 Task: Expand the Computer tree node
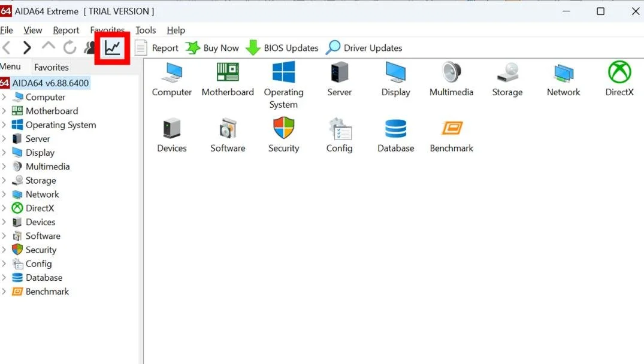click(4, 97)
